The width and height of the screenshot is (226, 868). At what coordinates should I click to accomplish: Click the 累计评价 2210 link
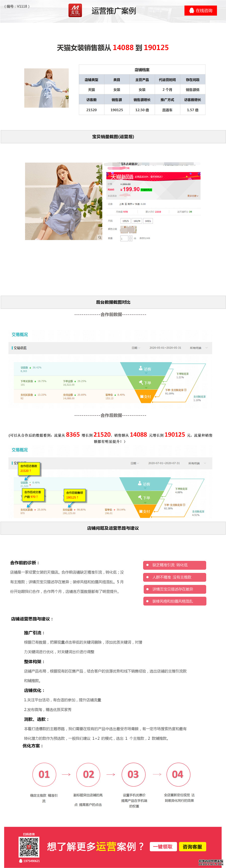pos(153,212)
